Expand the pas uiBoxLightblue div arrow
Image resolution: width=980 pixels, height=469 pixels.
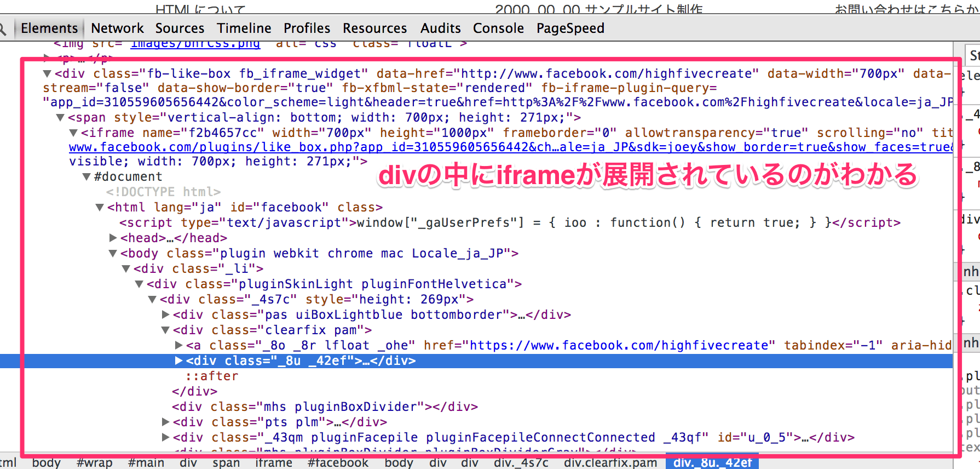[x=165, y=314]
